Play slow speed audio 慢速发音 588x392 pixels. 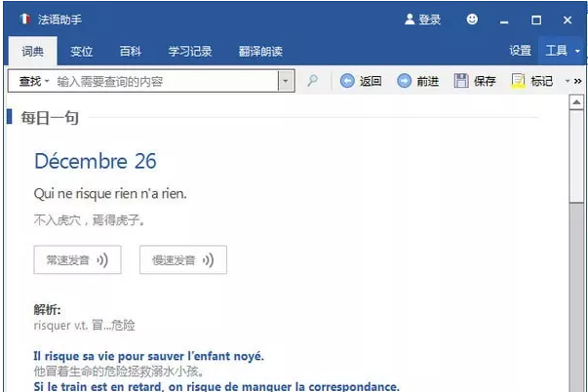183,260
